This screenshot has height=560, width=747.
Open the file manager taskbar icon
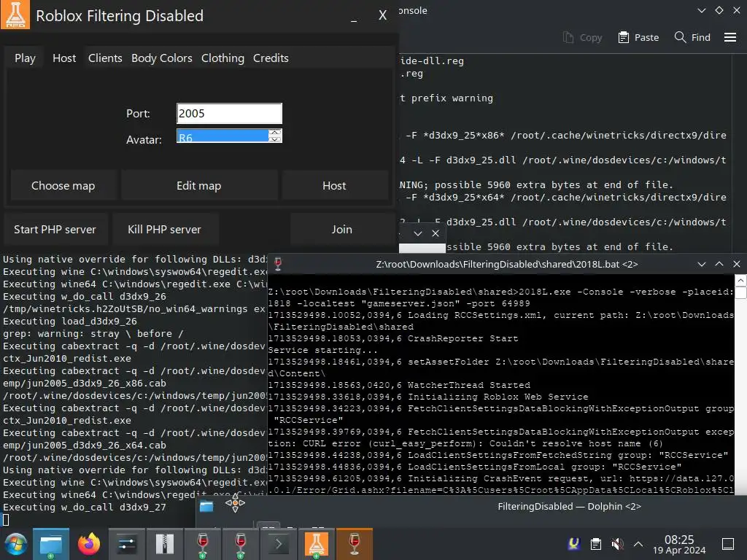pyautogui.click(x=51, y=544)
